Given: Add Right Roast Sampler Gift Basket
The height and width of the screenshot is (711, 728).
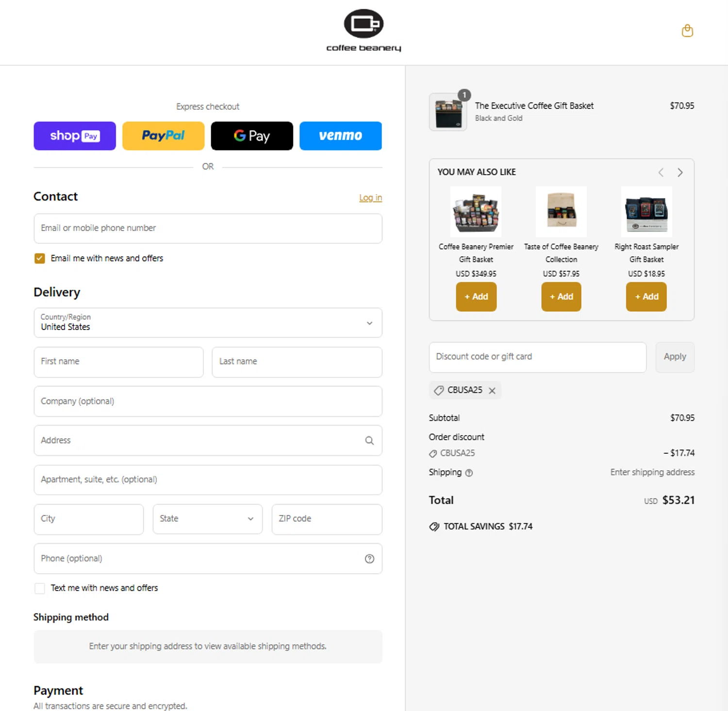Looking at the screenshot, I should (x=646, y=297).
